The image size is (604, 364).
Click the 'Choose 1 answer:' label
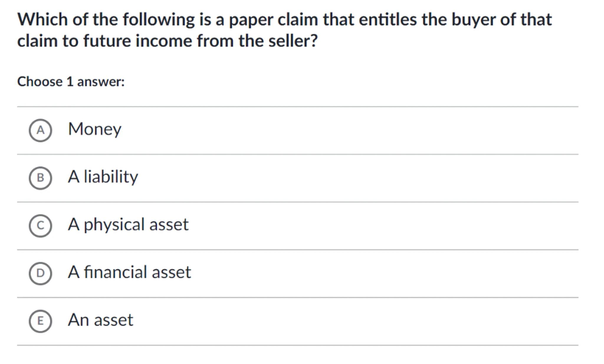pyautogui.click(x=71, y=82)
